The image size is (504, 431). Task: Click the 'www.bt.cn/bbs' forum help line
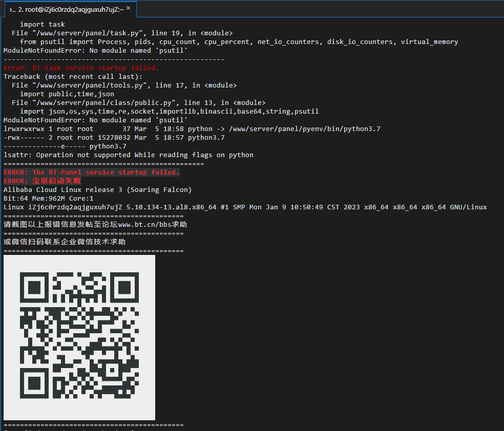pos(95,224)
